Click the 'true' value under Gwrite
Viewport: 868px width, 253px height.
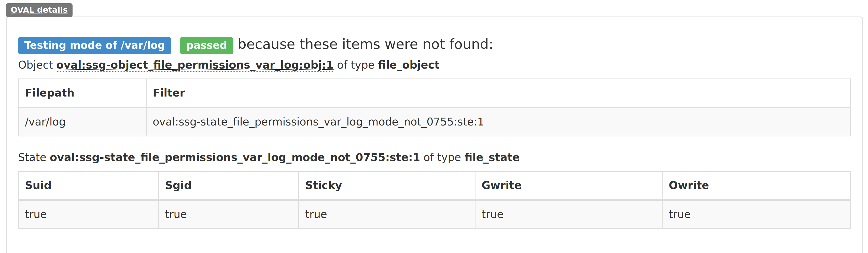[492, 214]
